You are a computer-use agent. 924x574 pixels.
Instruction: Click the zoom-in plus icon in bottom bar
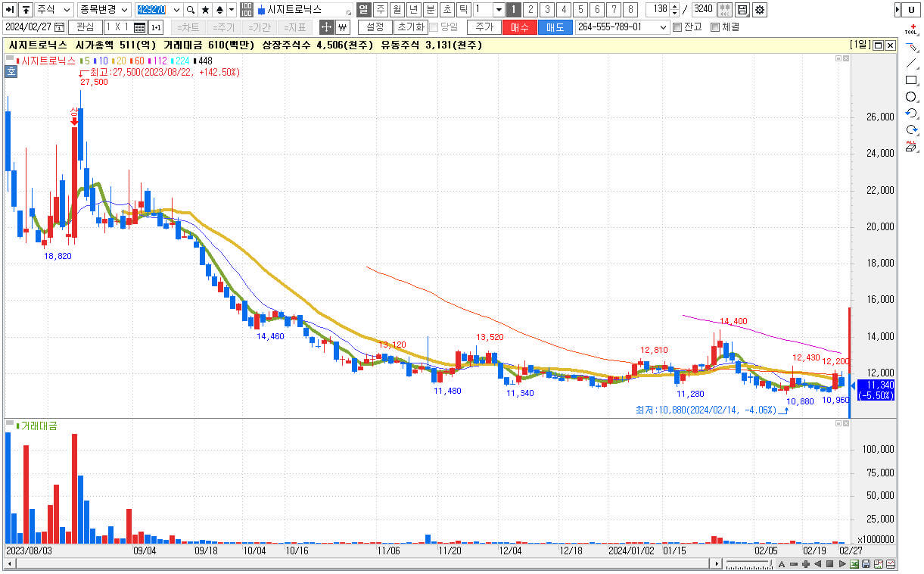coord(806,564)
